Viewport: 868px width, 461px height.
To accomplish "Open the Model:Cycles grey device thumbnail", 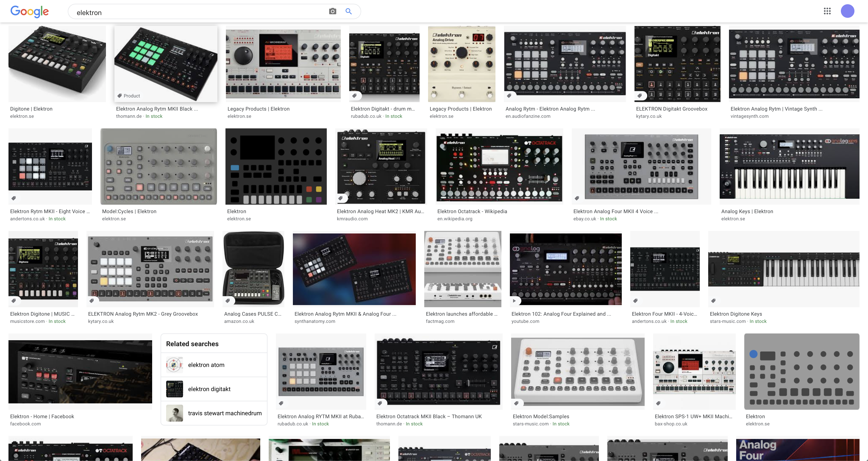I will click(x=158, y=167).
